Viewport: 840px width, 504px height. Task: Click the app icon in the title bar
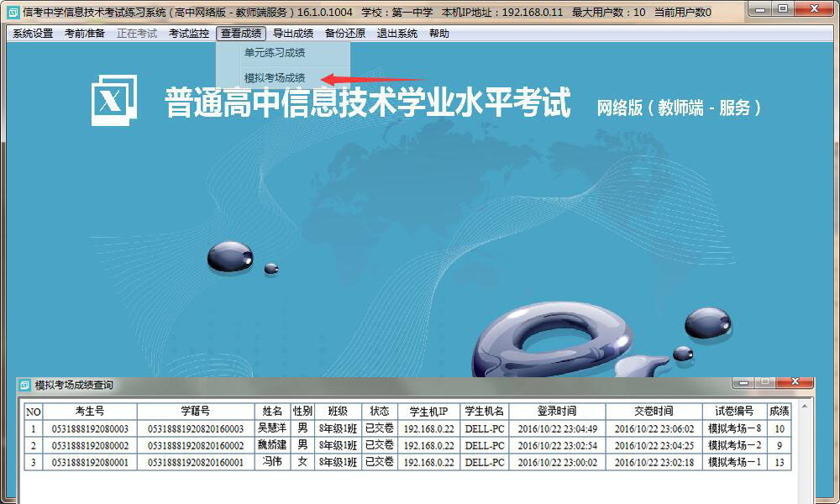pos(12,12)
